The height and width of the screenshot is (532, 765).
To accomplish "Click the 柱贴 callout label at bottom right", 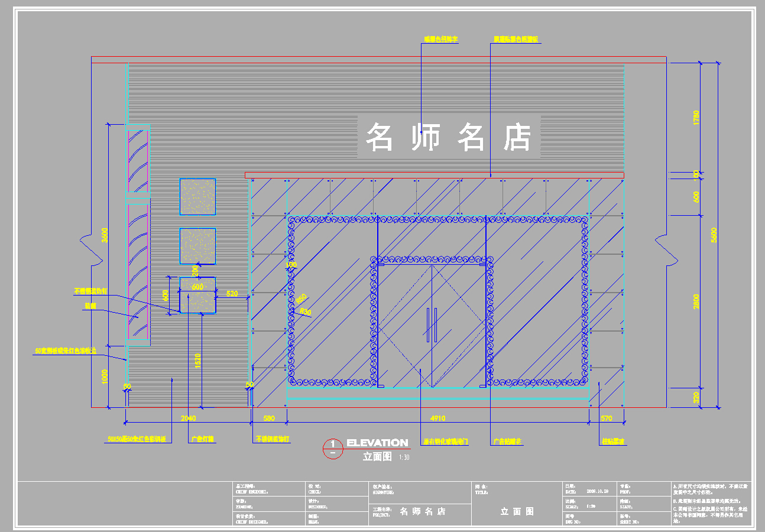I will pyautogui.click(x=614, y=442).
